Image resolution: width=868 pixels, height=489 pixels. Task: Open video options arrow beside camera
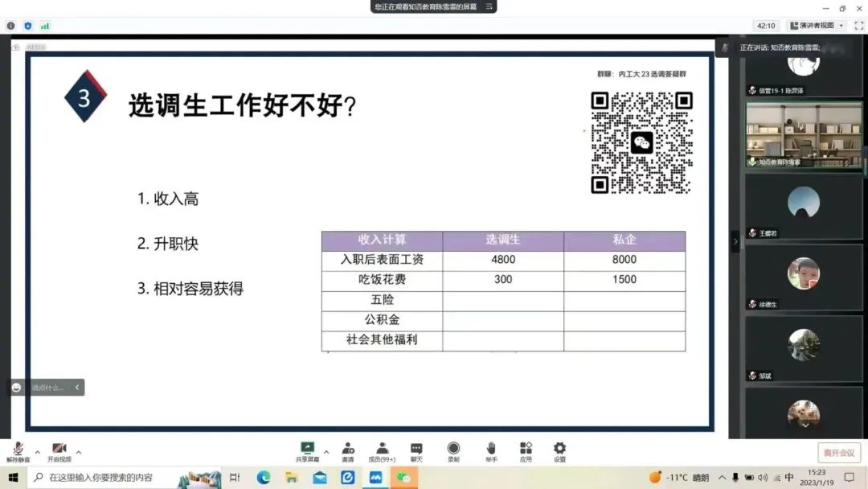point(78,452)
